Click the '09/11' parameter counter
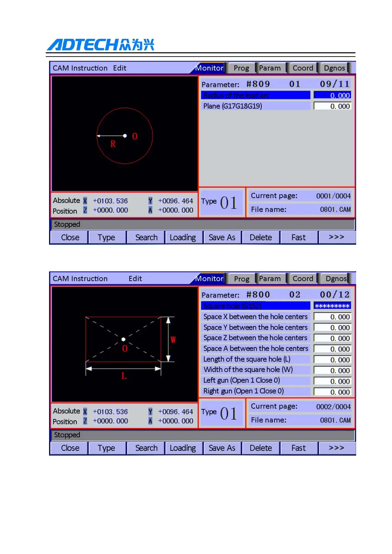 (x=335, y=84)
